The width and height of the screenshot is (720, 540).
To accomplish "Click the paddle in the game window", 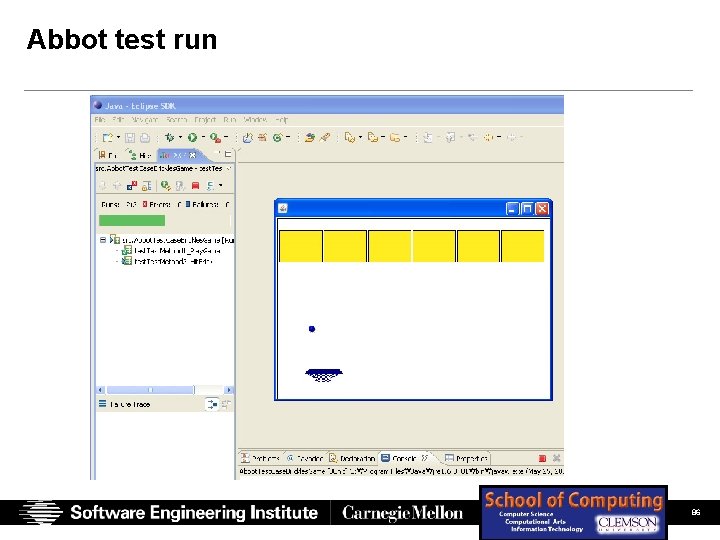I will pyautogui.click(x=324, y=375).
